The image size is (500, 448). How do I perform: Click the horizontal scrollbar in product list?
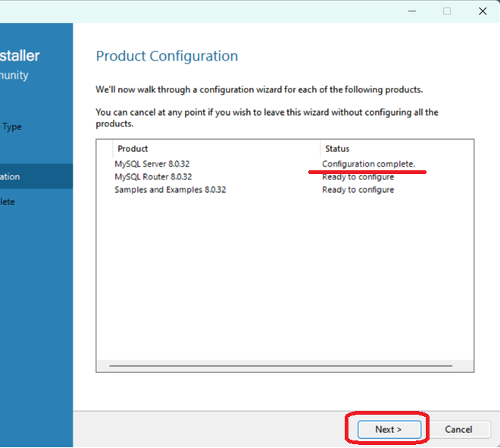tap(280, 366)
